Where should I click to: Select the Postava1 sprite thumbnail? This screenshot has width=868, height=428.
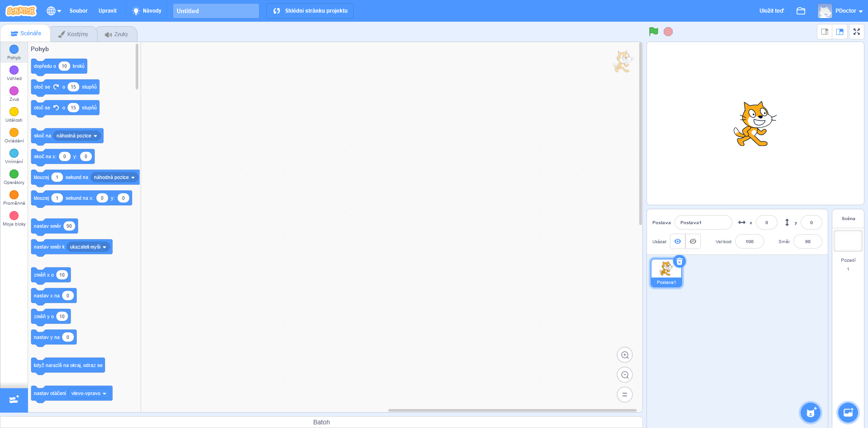click(x=666, y=273)
